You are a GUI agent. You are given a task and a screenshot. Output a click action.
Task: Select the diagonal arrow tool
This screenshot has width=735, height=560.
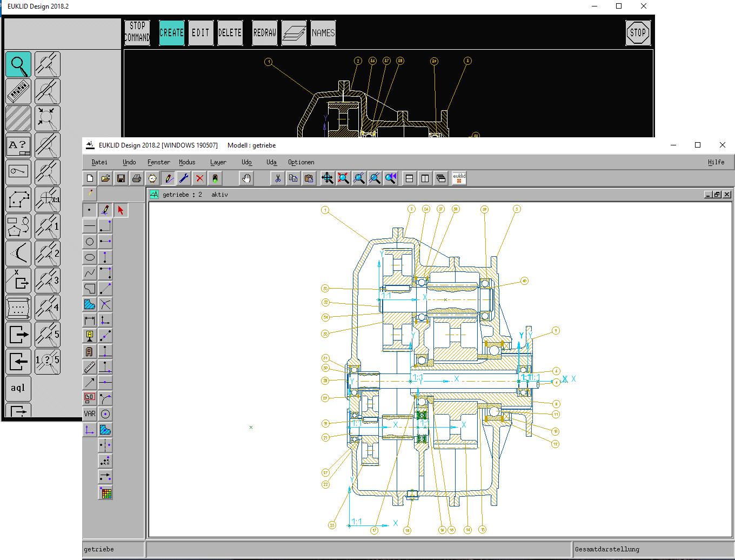pos(90,383)
